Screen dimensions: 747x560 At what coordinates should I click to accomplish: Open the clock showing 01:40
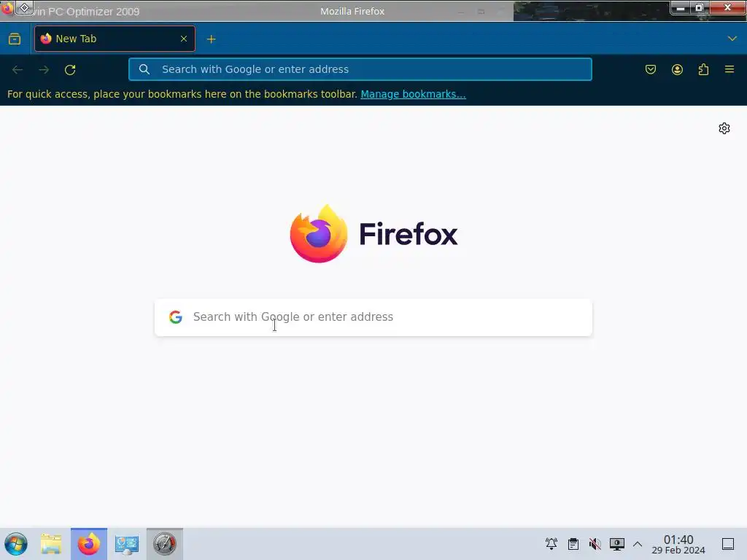(678, 544)
